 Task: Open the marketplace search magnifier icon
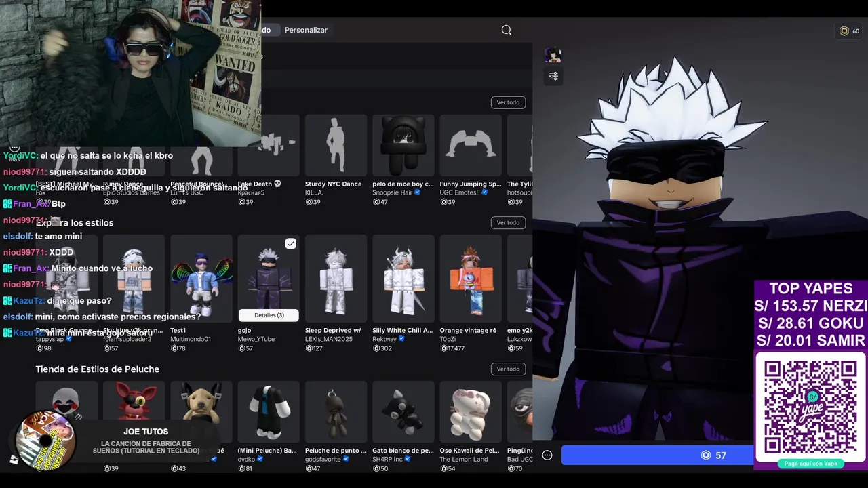point(507,30)
